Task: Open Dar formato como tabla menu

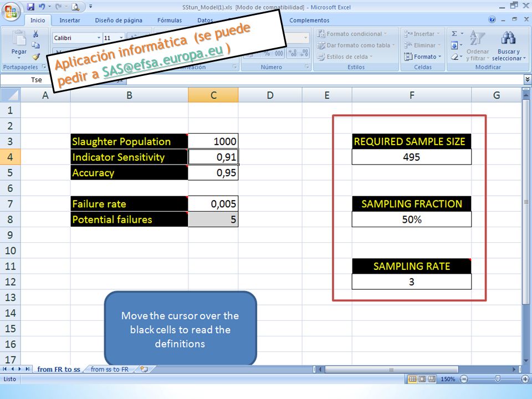Action: pyautogui.click(x=356, y=45)
